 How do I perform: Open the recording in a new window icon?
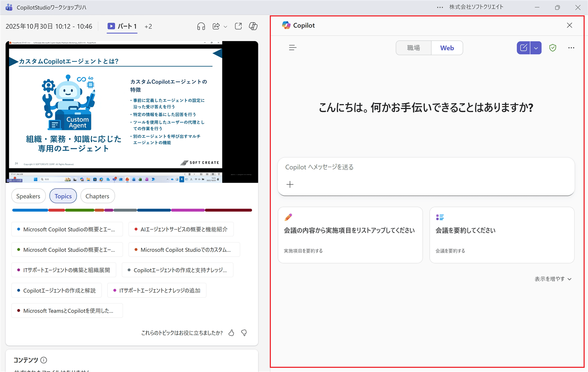(238, 26)
